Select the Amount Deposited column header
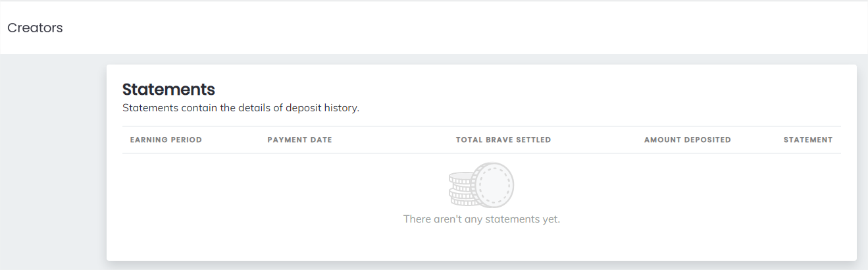 [x=687, y=140]
